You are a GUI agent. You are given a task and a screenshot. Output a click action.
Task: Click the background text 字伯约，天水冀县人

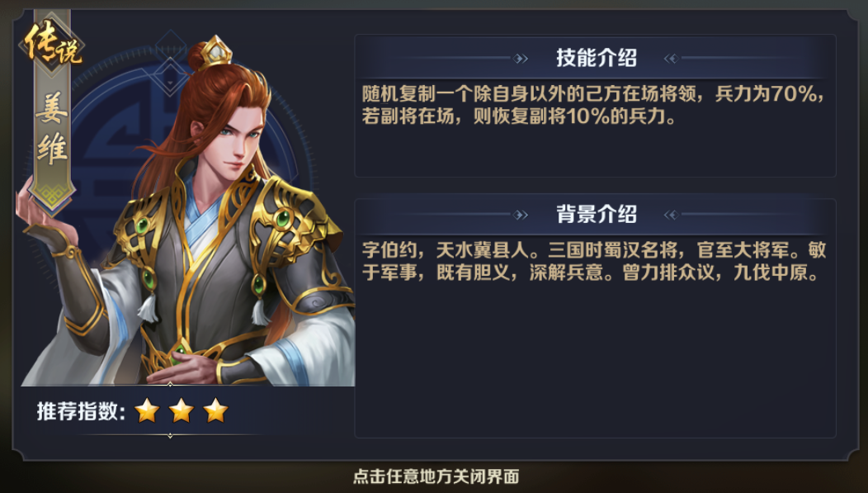[446, 251]
